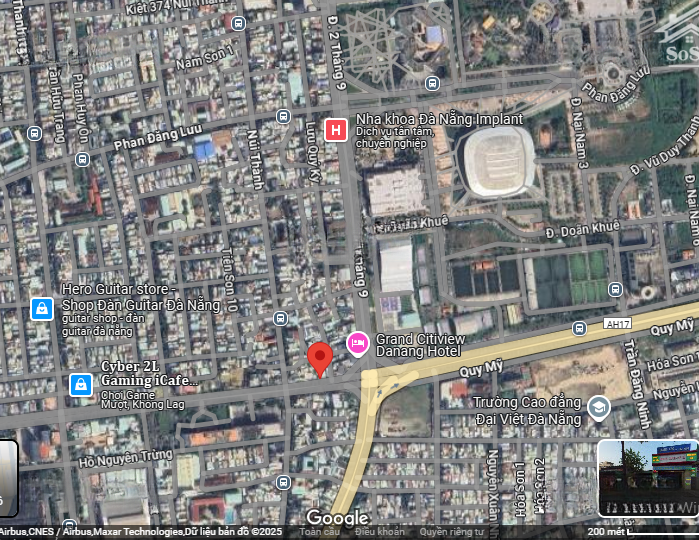
Task: Click bus stop at Phan Đăng Lưu and Núi Thành
Action: 283,117
